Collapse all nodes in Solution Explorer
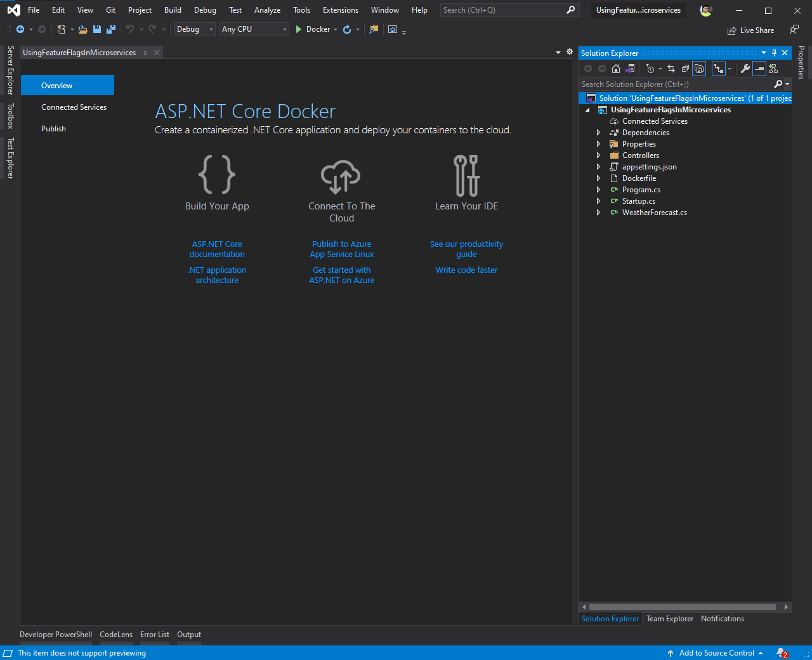The image size is (812, 660). [x=685, y=69]
